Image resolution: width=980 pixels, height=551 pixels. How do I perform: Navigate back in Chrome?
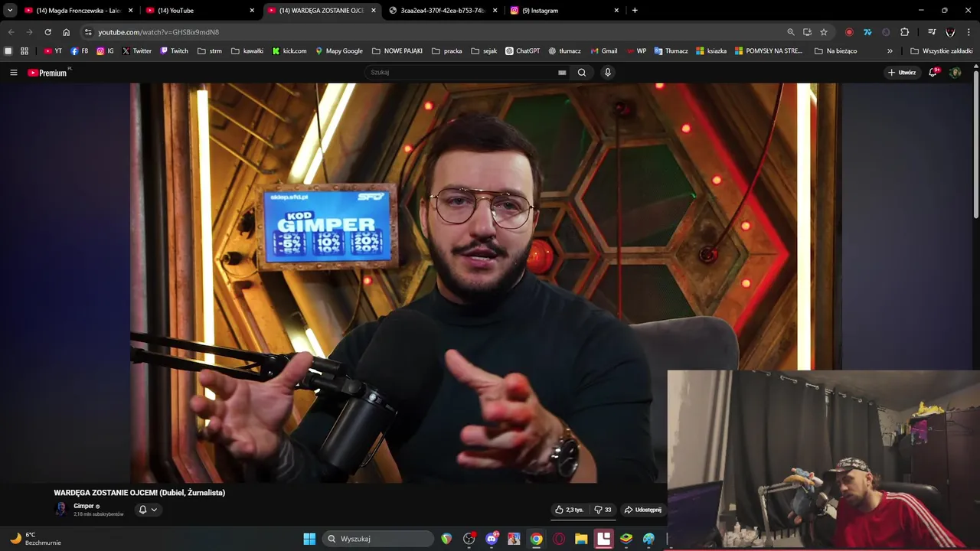[x=11, y=32]
